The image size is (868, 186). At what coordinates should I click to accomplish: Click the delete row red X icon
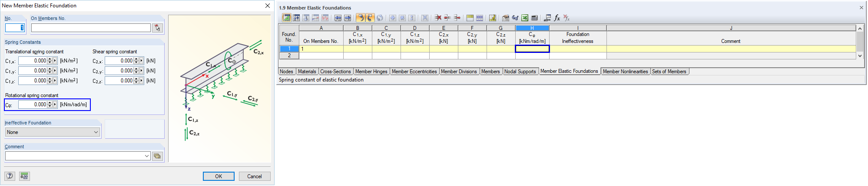point(438,18)
